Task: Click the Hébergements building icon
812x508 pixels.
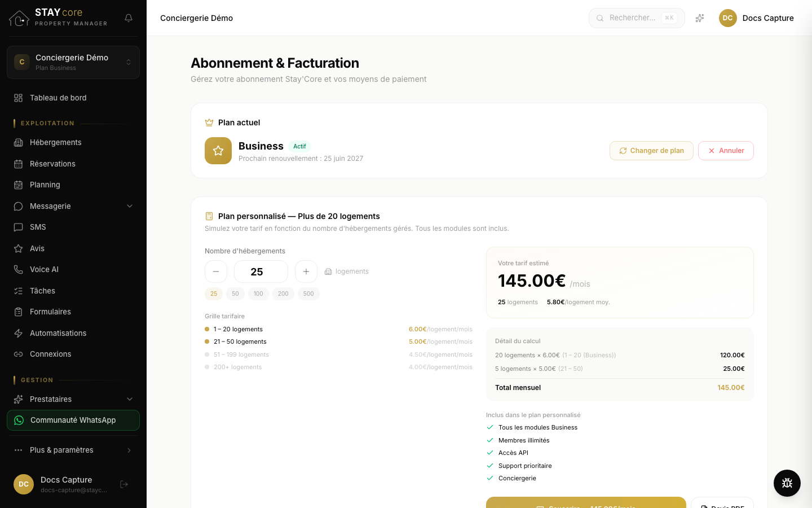Action: pyautogui.click(x=18, y=142)
